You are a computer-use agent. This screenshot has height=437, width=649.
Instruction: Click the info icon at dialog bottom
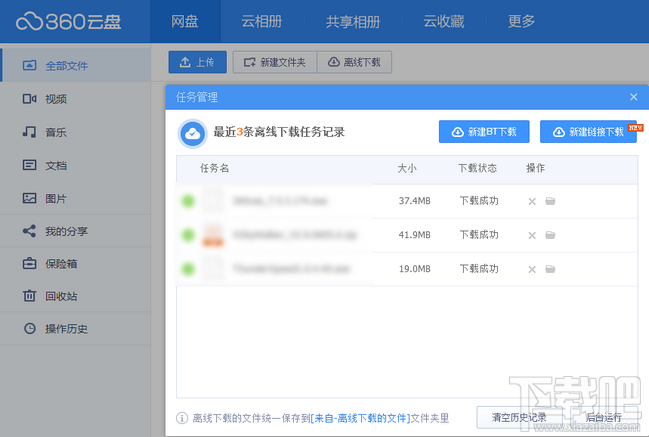pyautogui.click(x=182, y=418)
